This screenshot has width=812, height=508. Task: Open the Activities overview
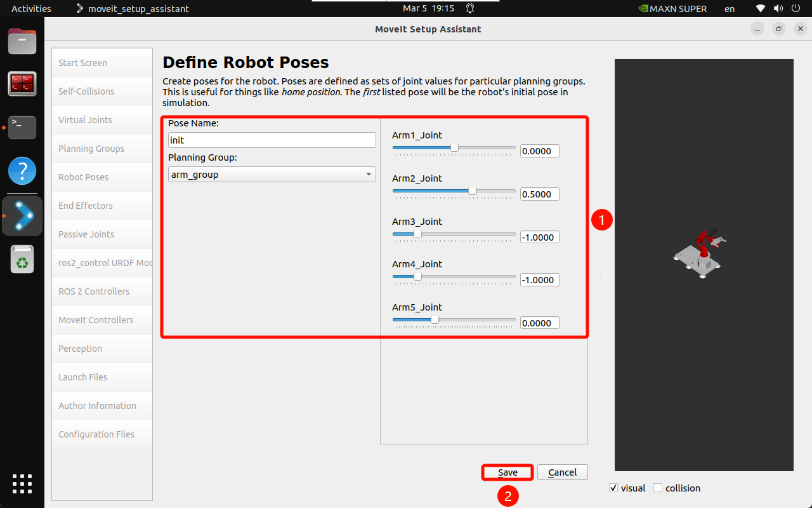(x=31, y=9)
